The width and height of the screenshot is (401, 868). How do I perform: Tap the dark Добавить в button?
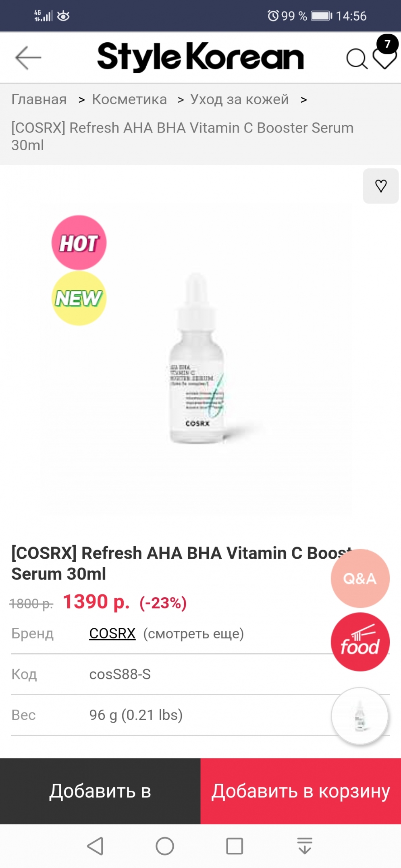coord(100,791)
